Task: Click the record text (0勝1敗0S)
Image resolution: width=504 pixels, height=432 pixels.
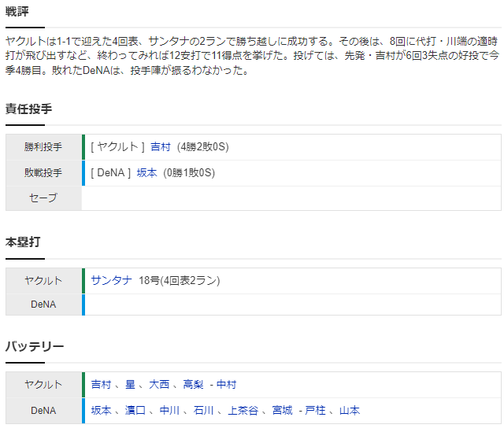Action: click(x=189, y=173)
